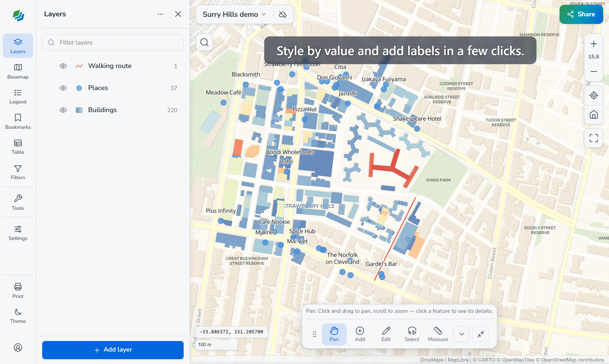609x364 pixels.
Task: Reset map to home extent
Action: [x=593, y=114]
